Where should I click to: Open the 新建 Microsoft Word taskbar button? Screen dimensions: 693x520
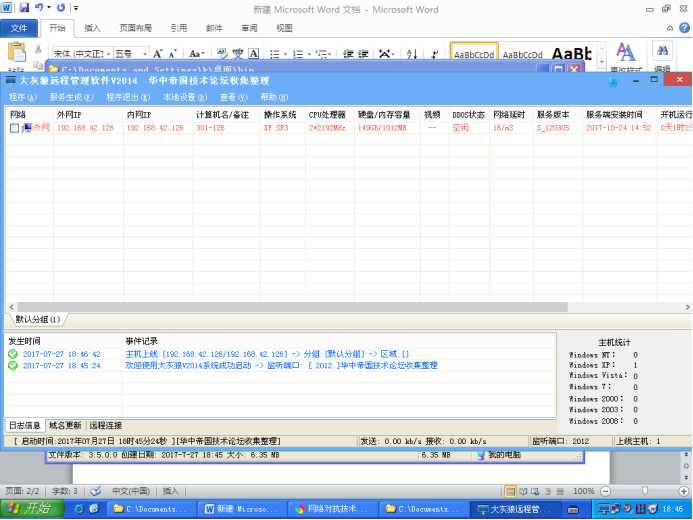click(241, 509)
